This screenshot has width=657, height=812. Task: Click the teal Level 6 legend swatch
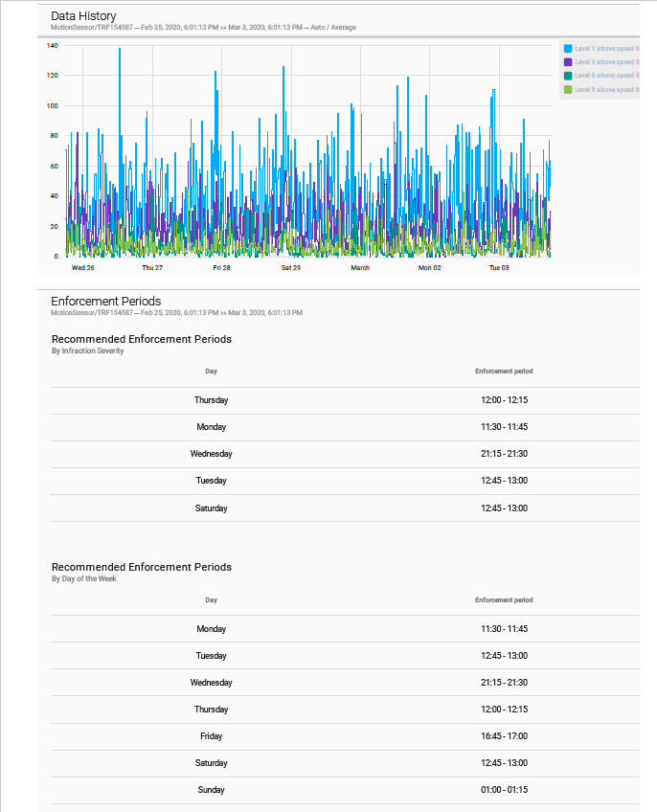[568, 76]
